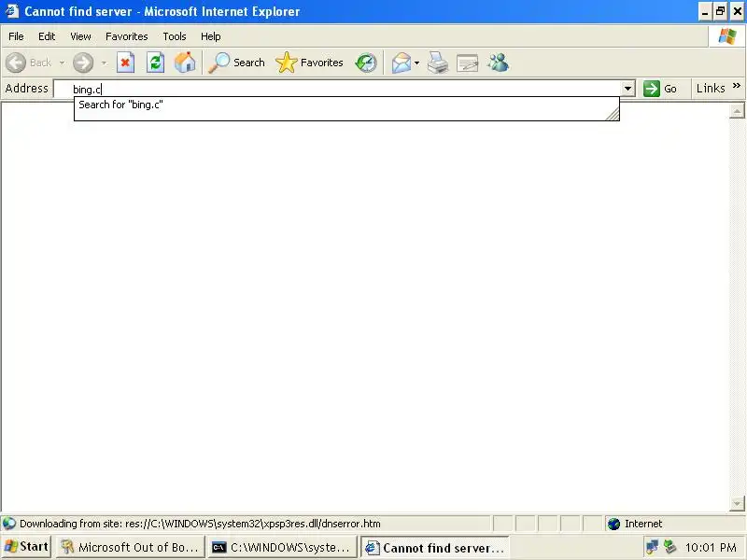Expand Links toolbar chevron
The image size is (747, 560).
coord(737,86)
